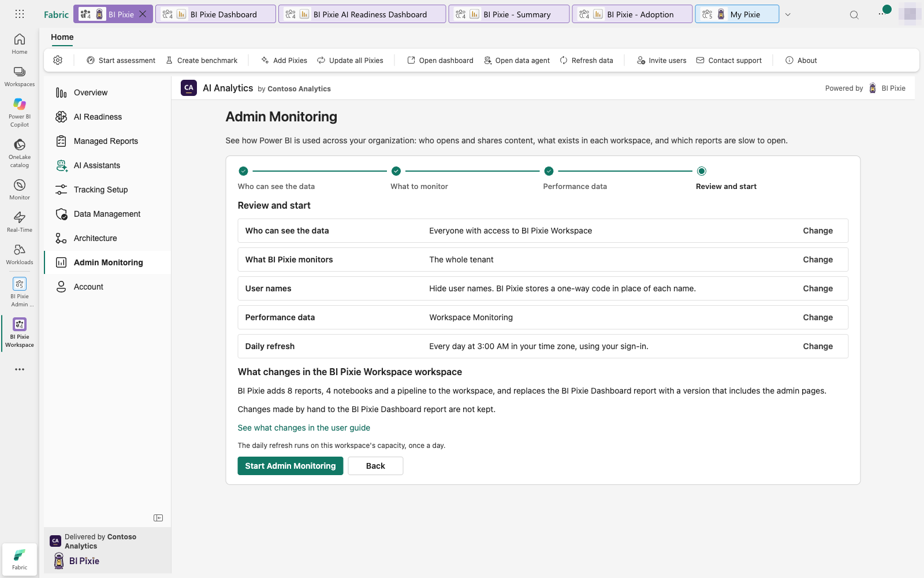Click Create benchmark
924x578 pixels.
[202, 60]
